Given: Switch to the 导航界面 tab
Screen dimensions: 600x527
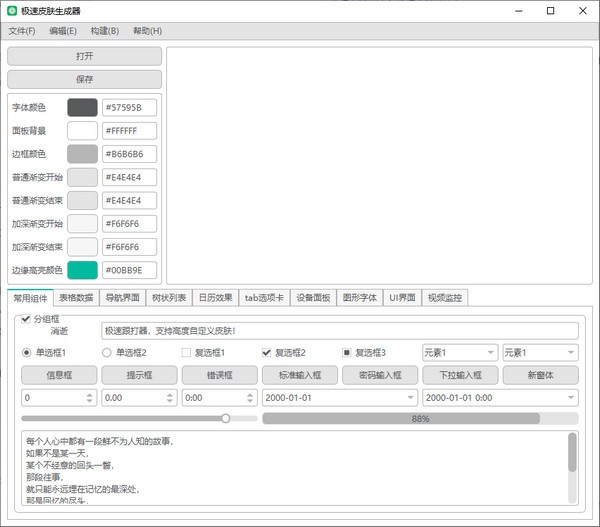Looking at the screenshot, I should (122, 298).
